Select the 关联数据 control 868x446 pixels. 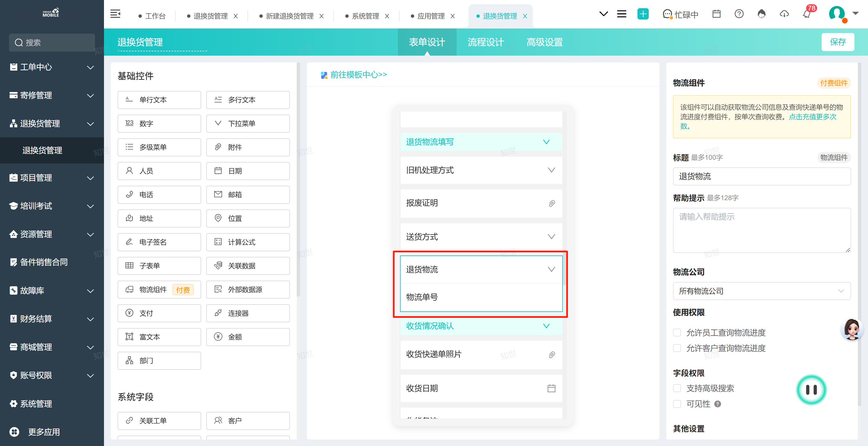[248, 266]
